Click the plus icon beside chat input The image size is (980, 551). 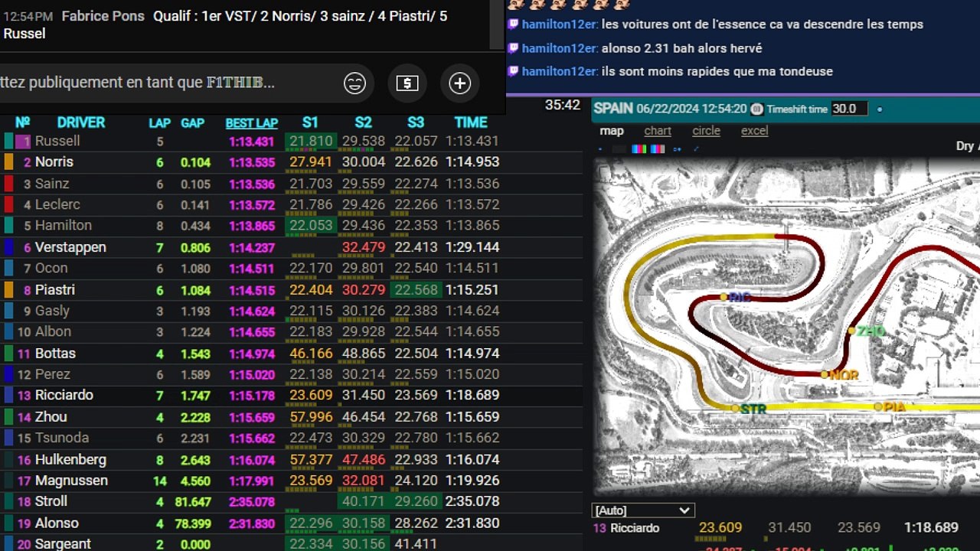(459, 83)
